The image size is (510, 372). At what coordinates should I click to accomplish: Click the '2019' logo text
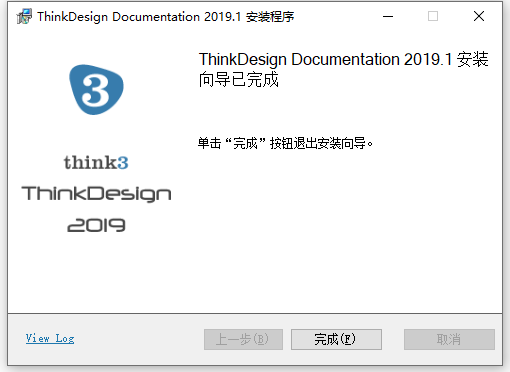[x=96, y=225]
